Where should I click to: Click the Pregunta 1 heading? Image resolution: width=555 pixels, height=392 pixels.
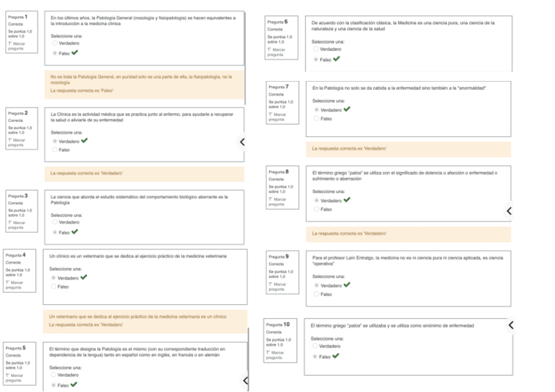pyautogui.click(x=18, y=16)
